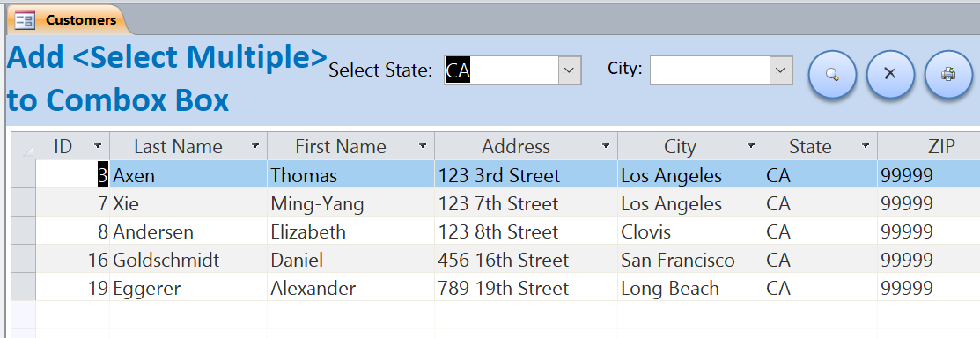This screenshot has height=338, width=980.
Task: Open the Address column filter arrow
Action: point(605,146)
